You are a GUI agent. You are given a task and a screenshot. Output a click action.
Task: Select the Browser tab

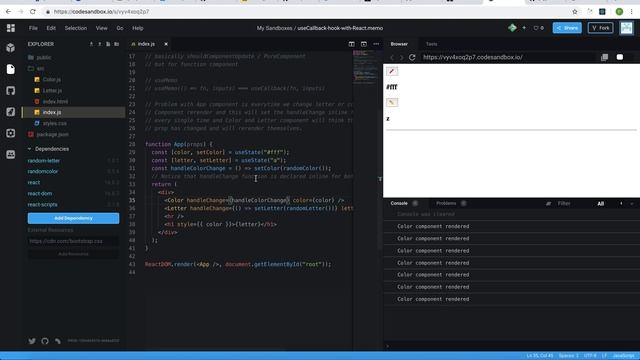pyautogui.click(x=399, y=44)
